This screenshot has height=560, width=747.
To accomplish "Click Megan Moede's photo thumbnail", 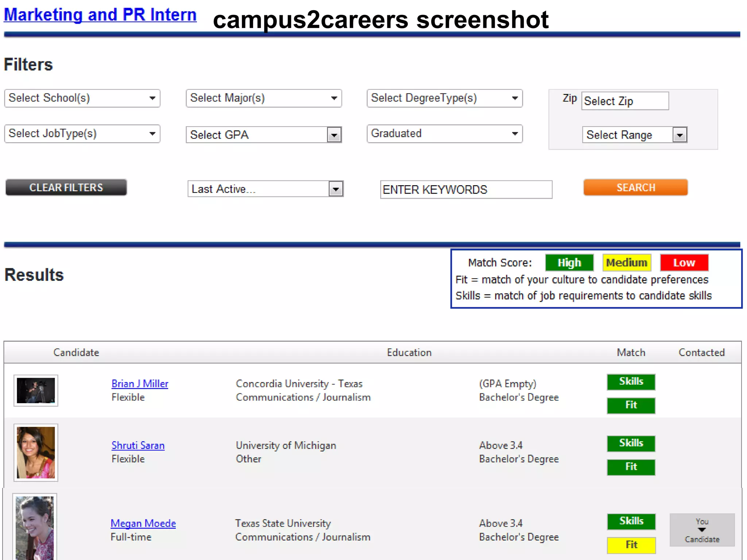I will coord(35,527).
